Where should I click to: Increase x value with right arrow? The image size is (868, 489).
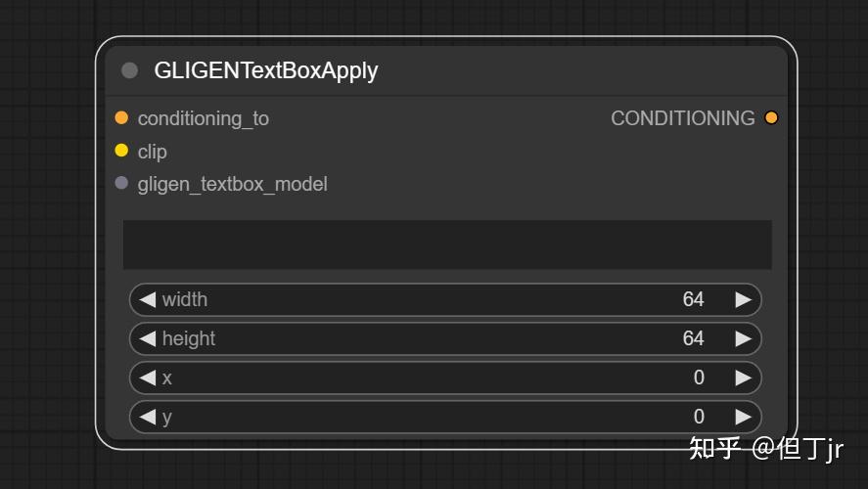coord(744,378)
